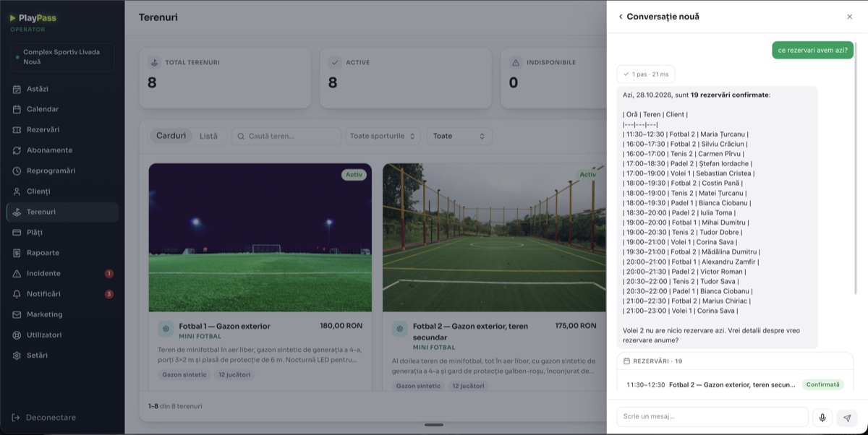868x435 pixels.
Task: Click the Fotbal 1 sport type icon
Action: tap(166, 329)
